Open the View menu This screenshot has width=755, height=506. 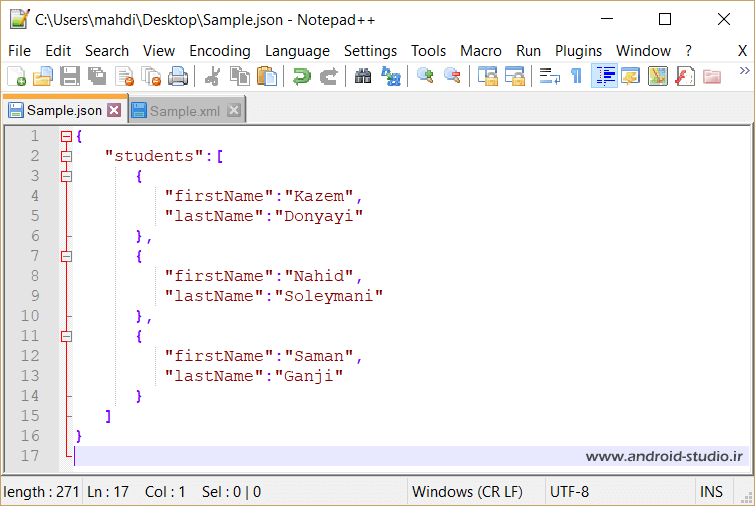pyautogui.click(x=158, y=51)
